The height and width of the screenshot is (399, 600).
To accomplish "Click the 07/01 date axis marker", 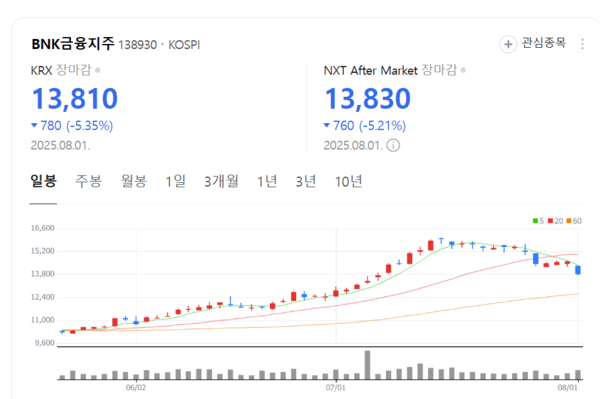I will click(336, 388).
